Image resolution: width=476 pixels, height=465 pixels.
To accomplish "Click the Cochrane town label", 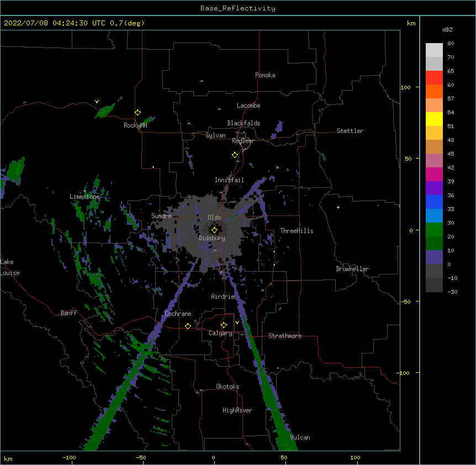I will point(178,314).
